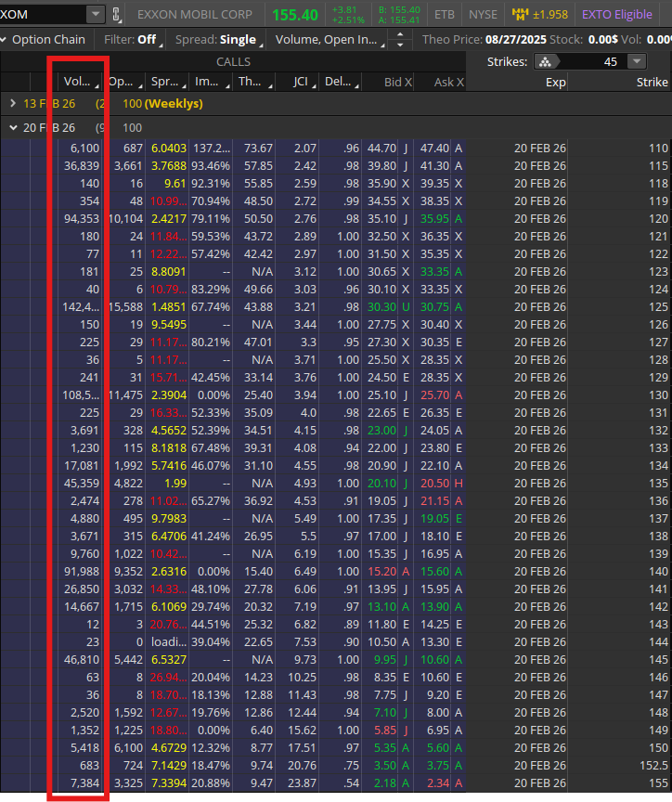Collapse the Option Chain section
The width and height of the screenshot is (672, 802).
(3, 39)
